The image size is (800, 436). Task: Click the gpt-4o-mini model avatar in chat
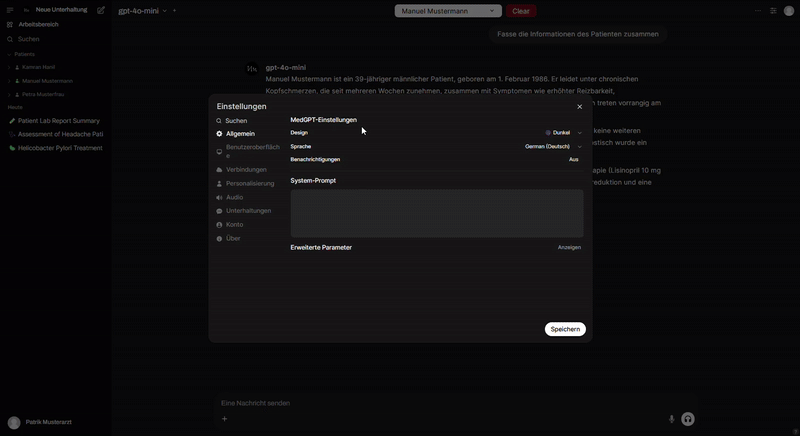(252, 68)
